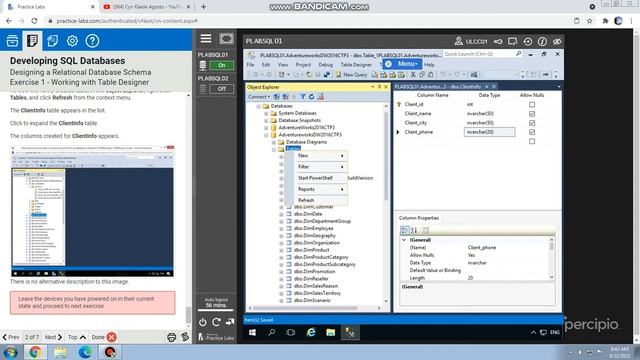Open Windows Start in remote desktop
640x360 pixels.
252,333
